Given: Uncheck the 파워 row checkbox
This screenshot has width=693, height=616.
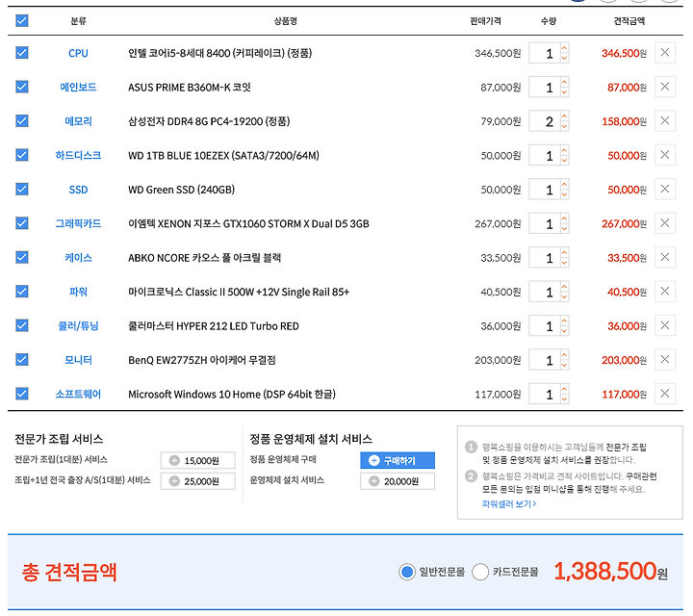Looking at the screenshot, I should point(22,292).
